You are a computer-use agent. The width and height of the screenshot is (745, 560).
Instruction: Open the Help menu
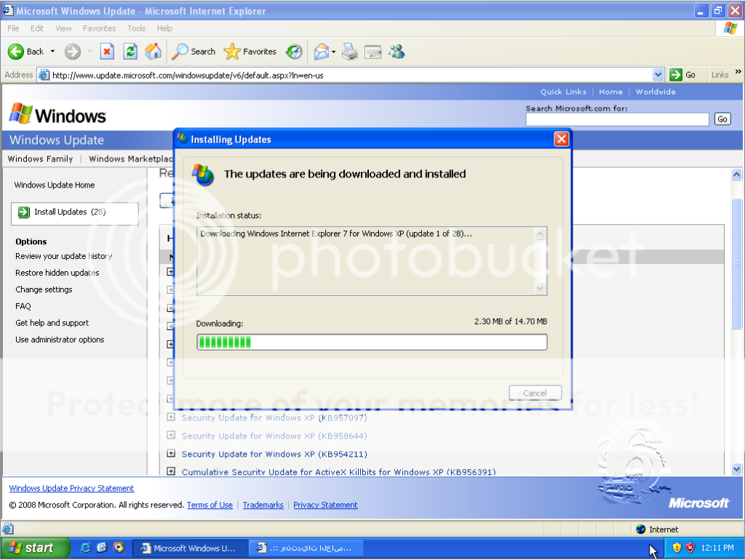point(164,28)
